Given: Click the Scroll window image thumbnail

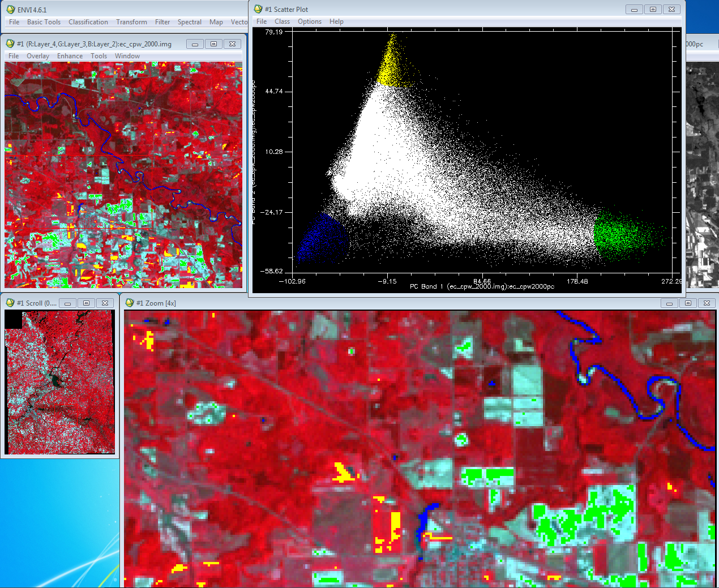Looking at the screenshot, I should (59, 382).
